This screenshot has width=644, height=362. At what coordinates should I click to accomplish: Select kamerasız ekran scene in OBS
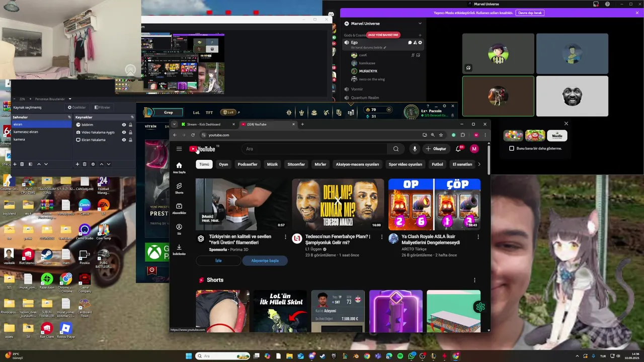tap(41, 132)
